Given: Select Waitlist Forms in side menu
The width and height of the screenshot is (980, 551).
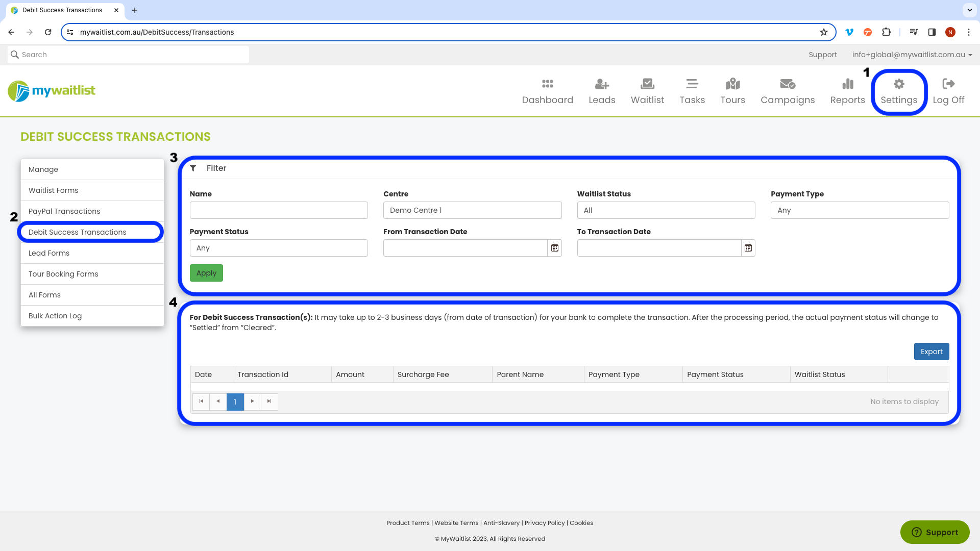Looking at the screenshot, I should [x=92, y=190].
